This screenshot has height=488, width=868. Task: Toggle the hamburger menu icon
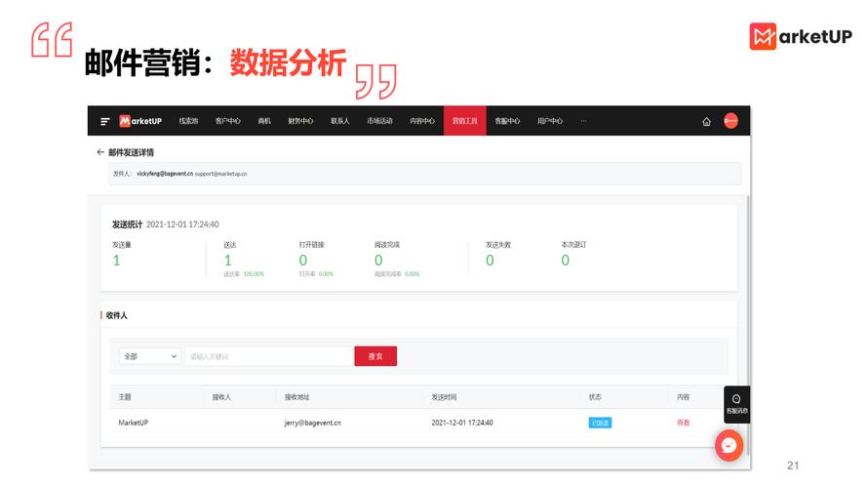104,121
